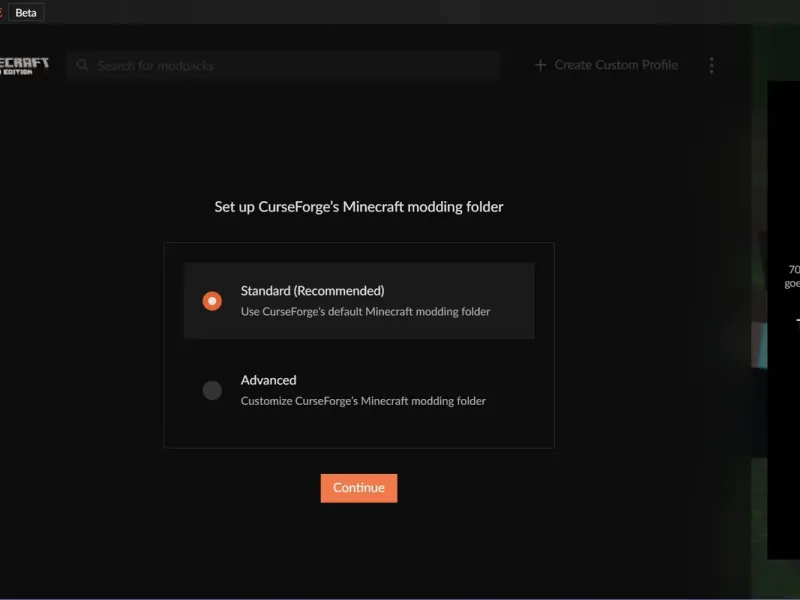Click the Standard (Recommended) label

313,291
